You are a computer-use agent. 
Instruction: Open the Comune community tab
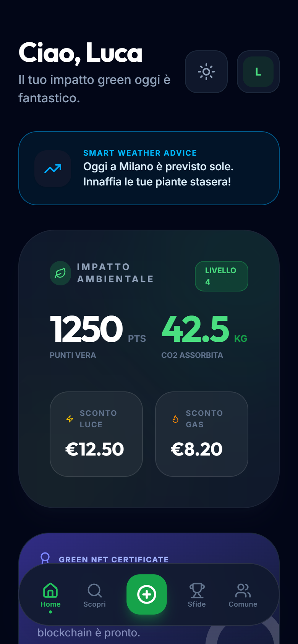click(x=243, y=594)
